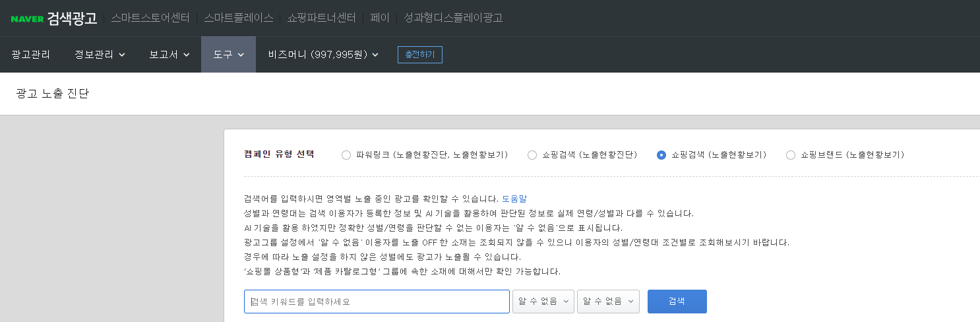Open the second 알 수 없음 dropdown

pyautogui.click(x=608, y=302)
